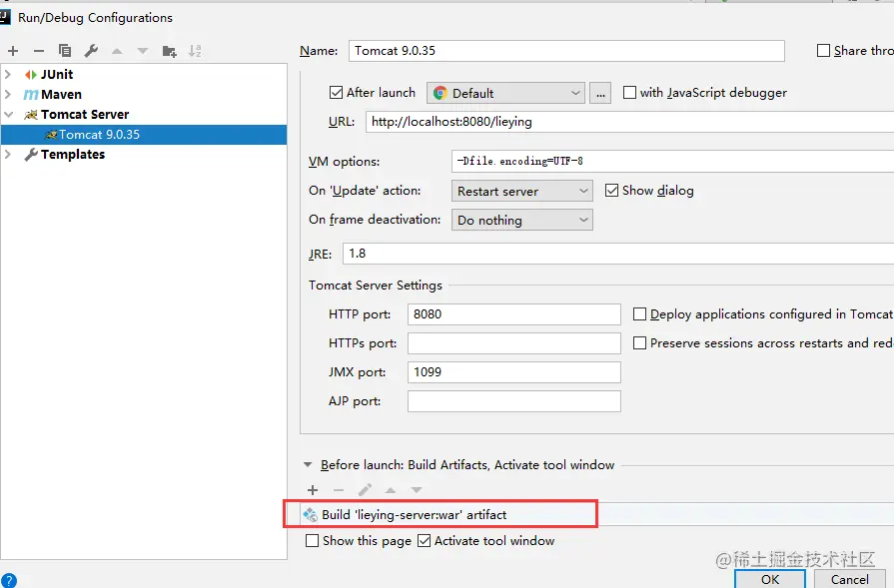The image size is (894, 588).
Task: Click the OK button
Action: (770, 579)
